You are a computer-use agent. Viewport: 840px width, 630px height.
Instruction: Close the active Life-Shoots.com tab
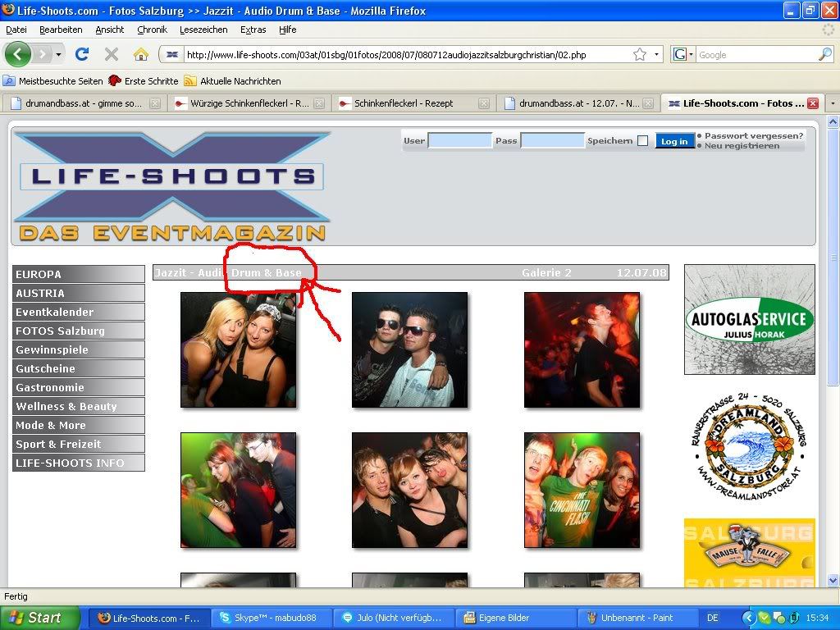coord(813,103)
